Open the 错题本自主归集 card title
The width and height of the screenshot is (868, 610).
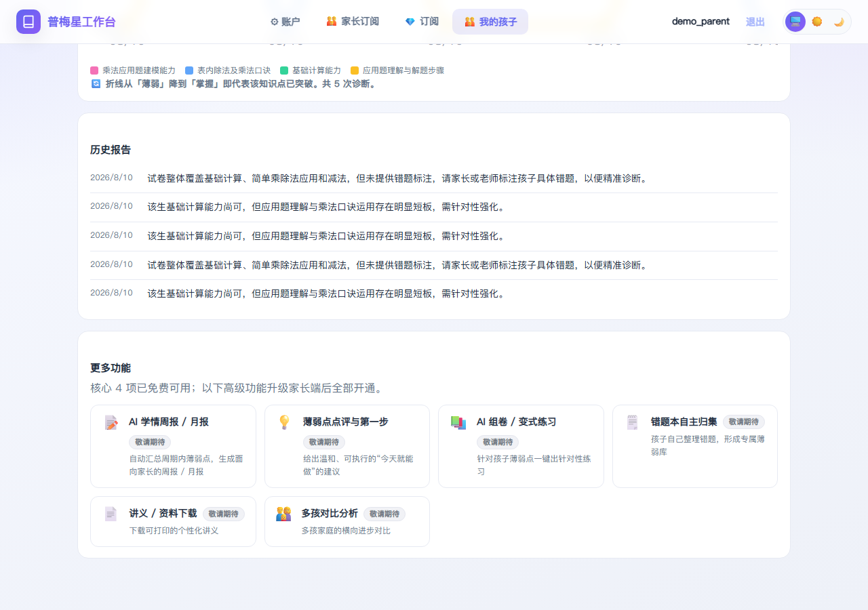(x=684, y=422)
